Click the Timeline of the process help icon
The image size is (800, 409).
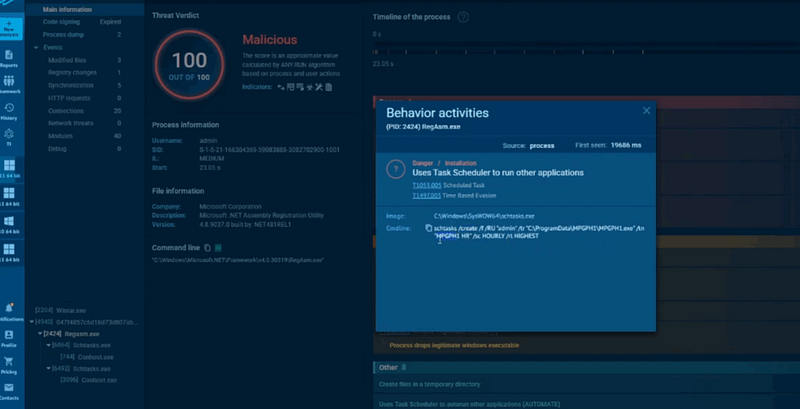click(x=463, y=17)
